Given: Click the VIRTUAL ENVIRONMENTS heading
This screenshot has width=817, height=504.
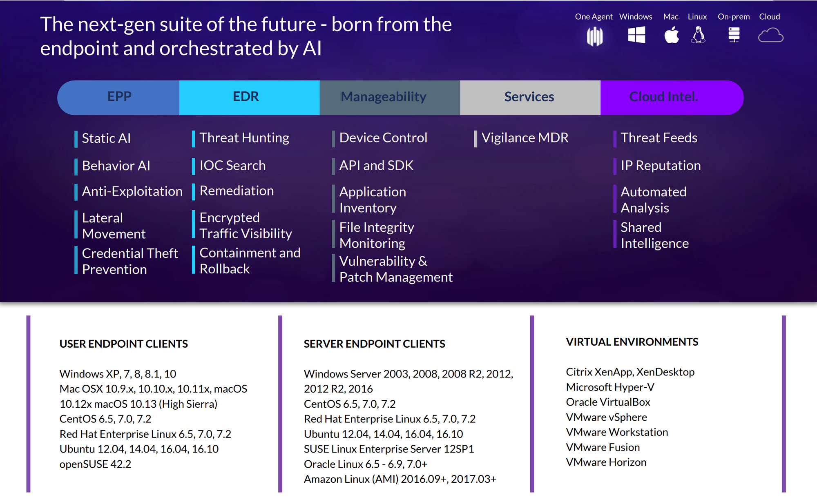Looking at the screenshot, I should (632, 342).
